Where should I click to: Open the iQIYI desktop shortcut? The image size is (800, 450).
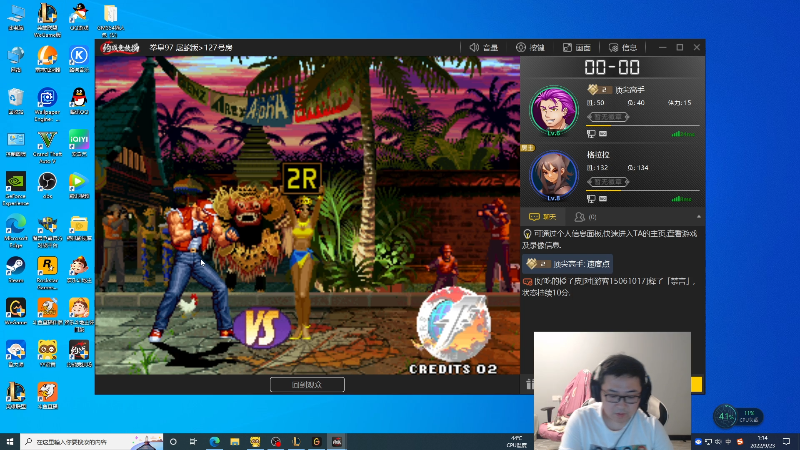click(79, 143)
